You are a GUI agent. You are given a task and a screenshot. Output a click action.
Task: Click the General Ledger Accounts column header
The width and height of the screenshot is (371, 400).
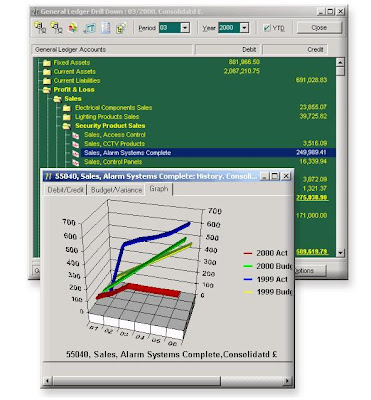[x=112, y=49]
